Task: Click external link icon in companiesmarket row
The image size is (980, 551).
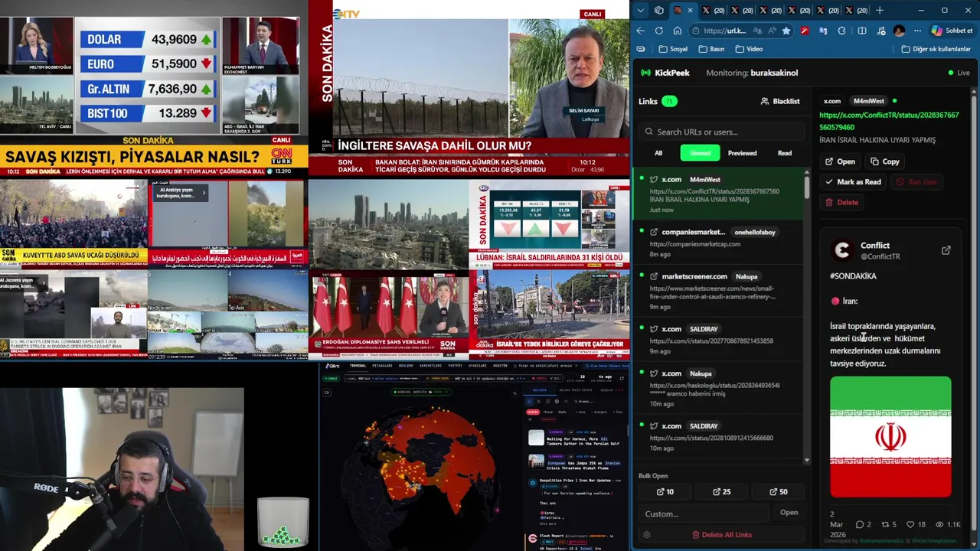Action: point(654,232)
